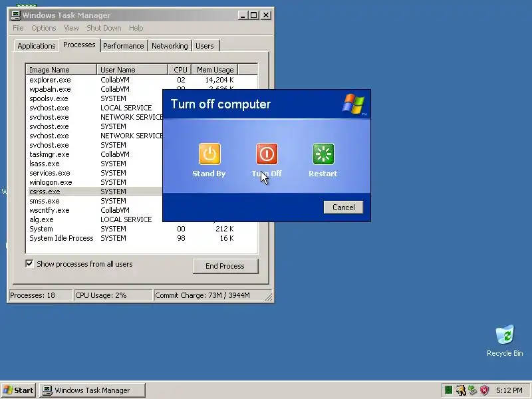Click the Stand By label text
This screenshot has width=532, height=399.
[209, 174]
